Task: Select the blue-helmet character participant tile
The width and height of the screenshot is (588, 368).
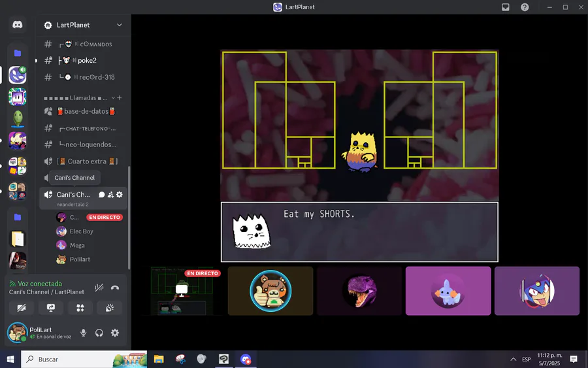Action: [537, 291]
